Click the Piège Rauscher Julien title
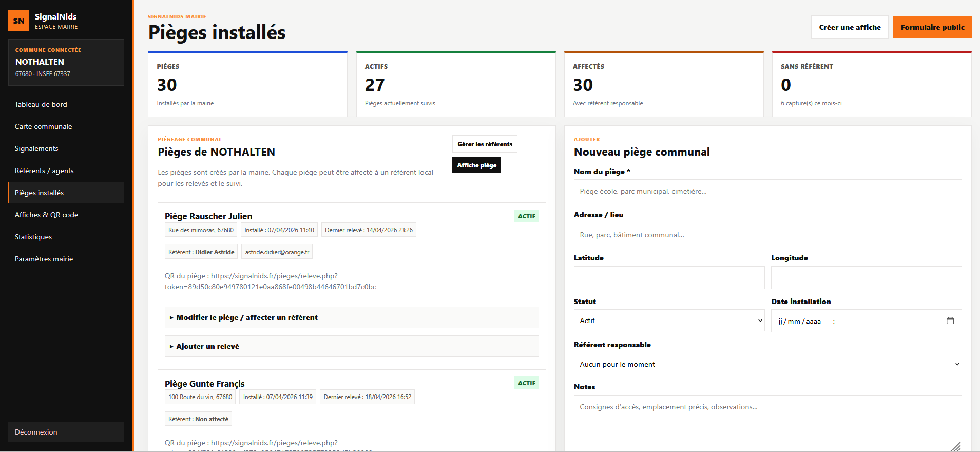Viewport: 980px width, 452px height. (x=208, y=216)
